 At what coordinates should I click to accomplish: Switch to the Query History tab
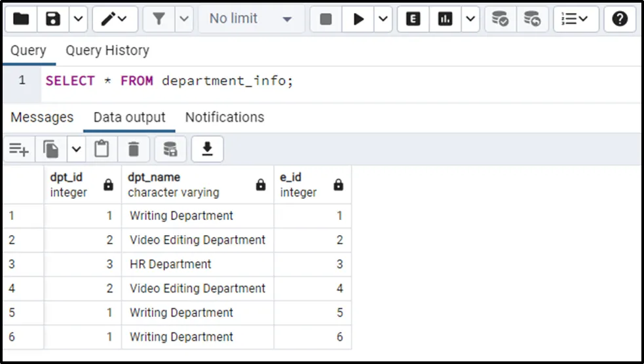107,50
